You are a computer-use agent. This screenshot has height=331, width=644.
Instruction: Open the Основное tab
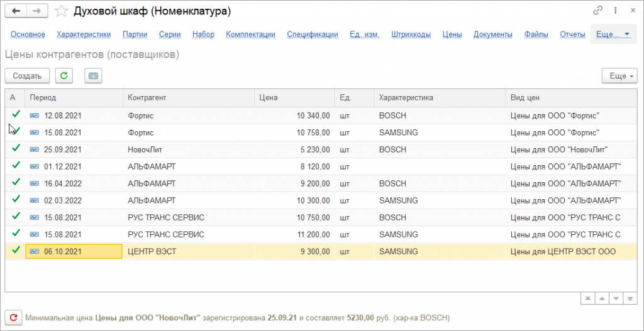coord(28,35)
